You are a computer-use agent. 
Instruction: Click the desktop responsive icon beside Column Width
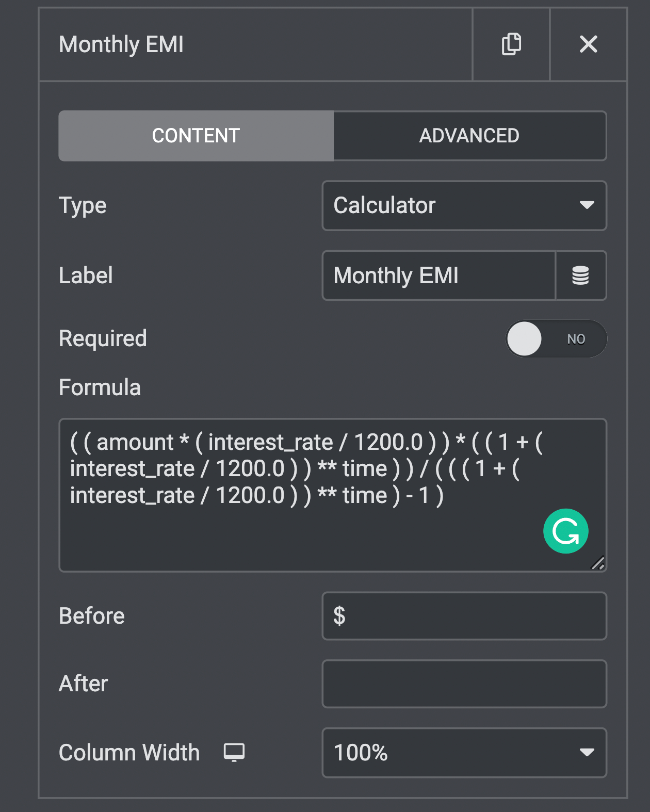click(234, 753)
